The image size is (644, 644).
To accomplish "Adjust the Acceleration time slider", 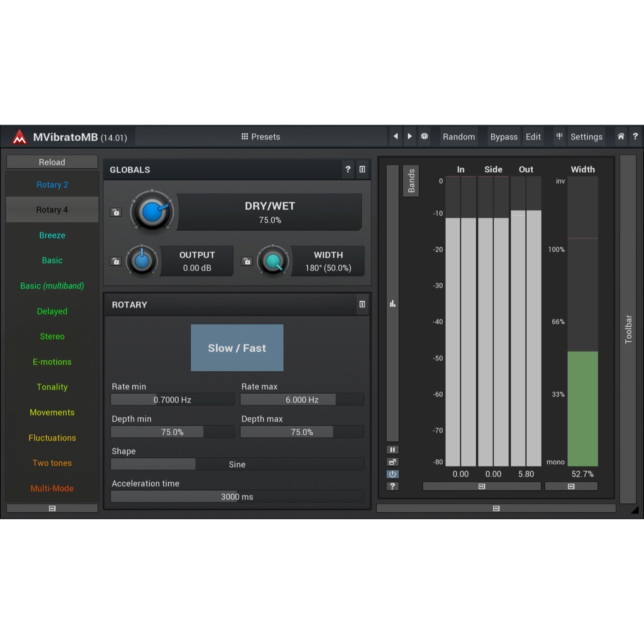I will pos(237,496).
